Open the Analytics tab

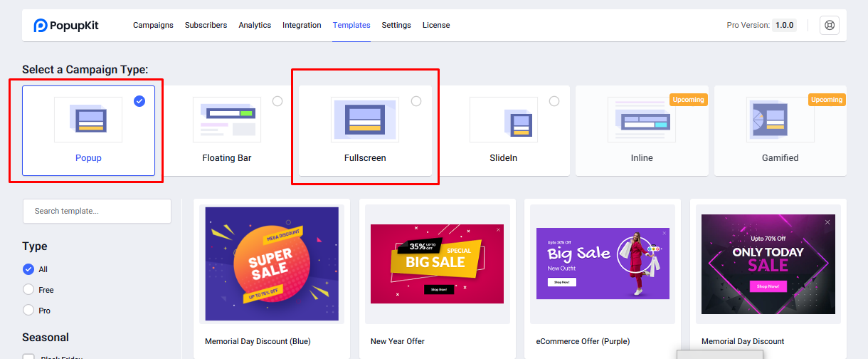(255, 25)
